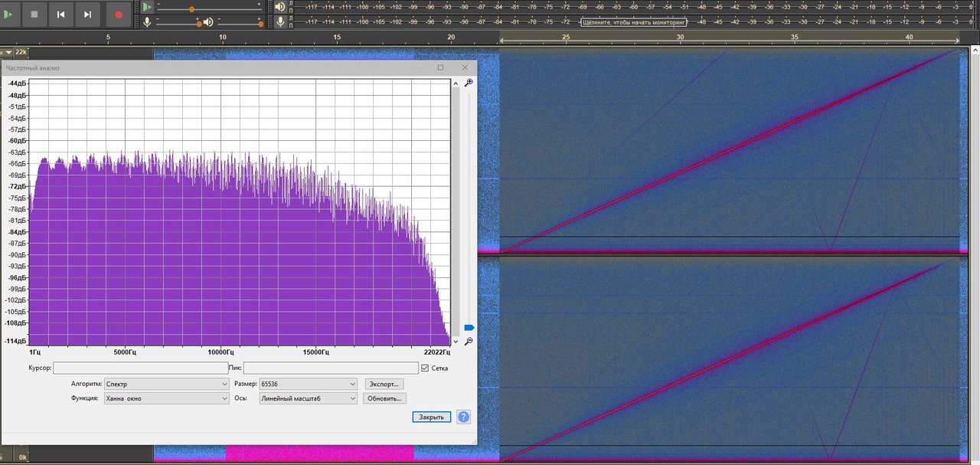
Task: Maximize the Частотный анализ dialog
Action: click(440, 67)
